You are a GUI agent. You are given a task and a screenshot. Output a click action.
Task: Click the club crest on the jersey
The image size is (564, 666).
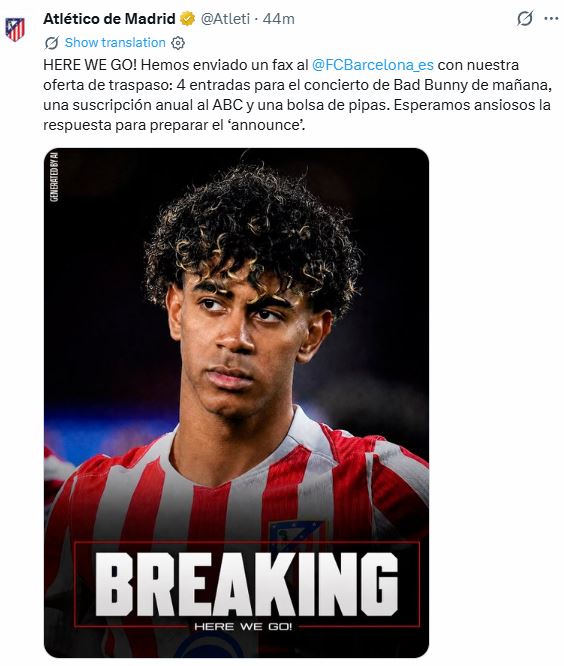pos(294,535)
